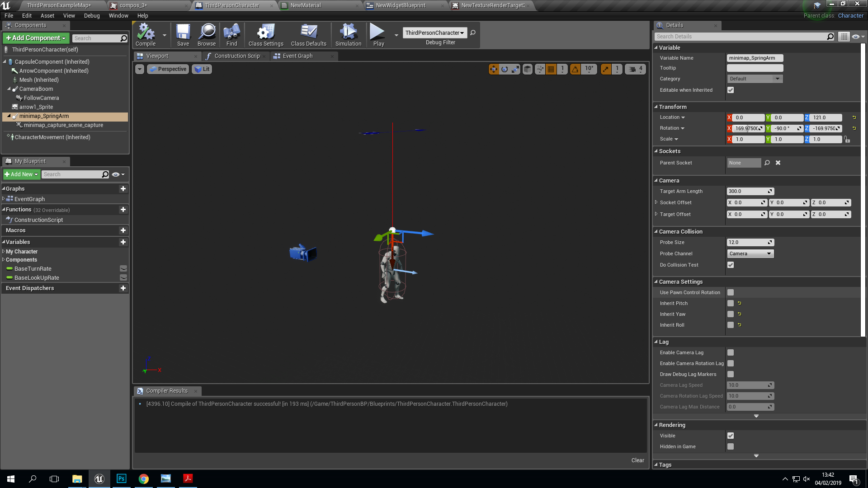Open Class Settings from the toolbar
Viewport: 868px width, 488px height.
click(x=266, y=35)
